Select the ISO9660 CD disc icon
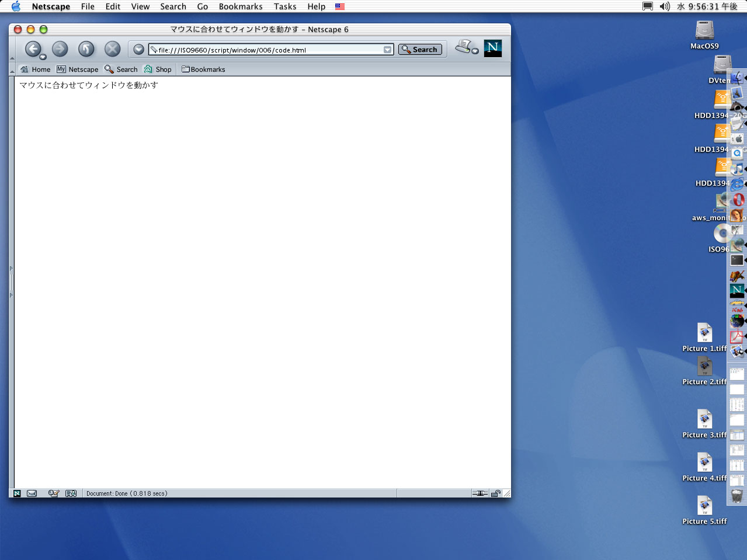 722,234
